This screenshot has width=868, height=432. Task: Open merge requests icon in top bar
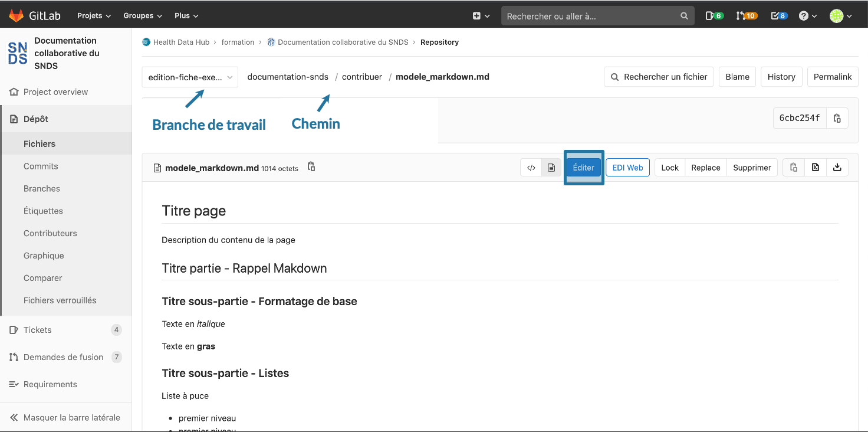pos(746,16)
